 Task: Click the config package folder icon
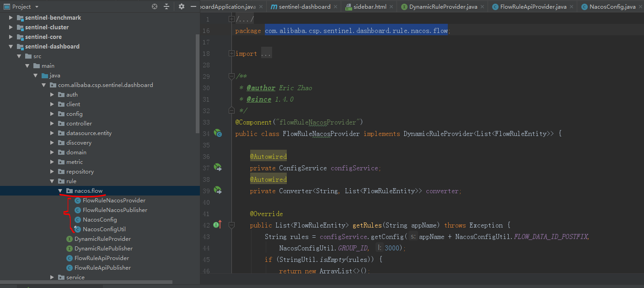[x=61, y=114]
